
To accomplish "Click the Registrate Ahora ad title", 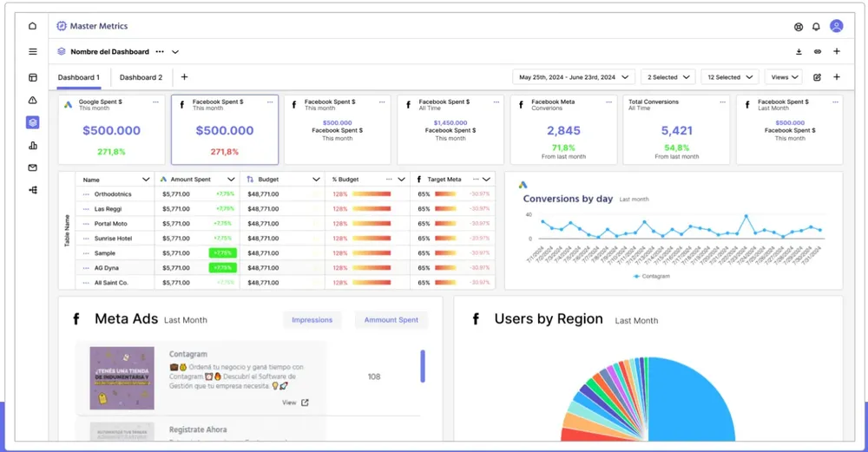I will pyautogui.click(x=198, y=429).
